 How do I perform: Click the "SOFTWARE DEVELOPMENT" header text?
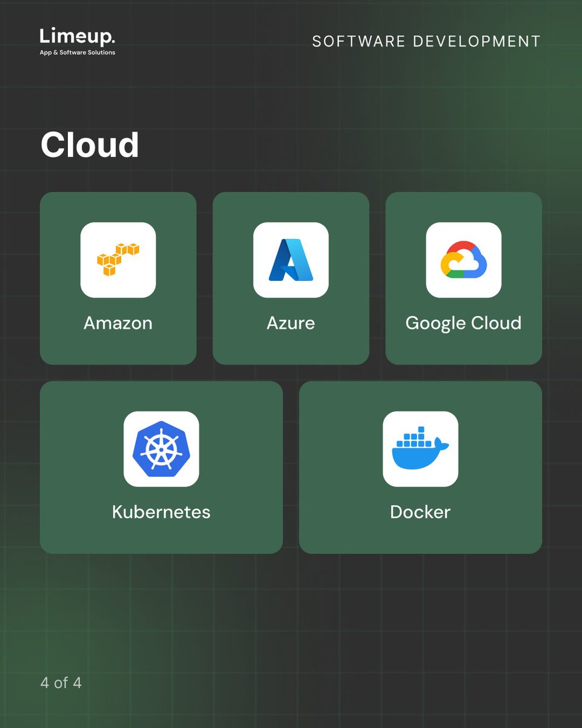[426, 41]
